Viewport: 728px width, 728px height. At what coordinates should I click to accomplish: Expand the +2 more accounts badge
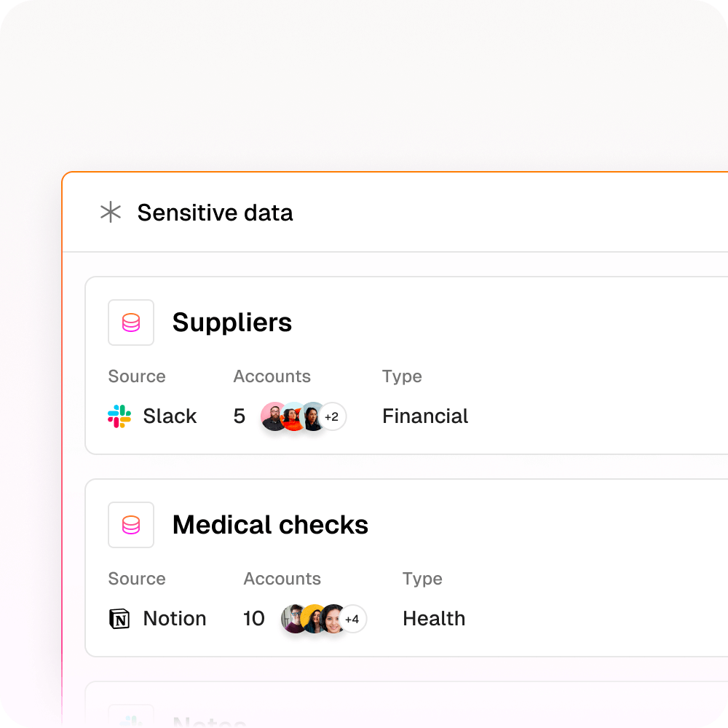pos(332,416)
